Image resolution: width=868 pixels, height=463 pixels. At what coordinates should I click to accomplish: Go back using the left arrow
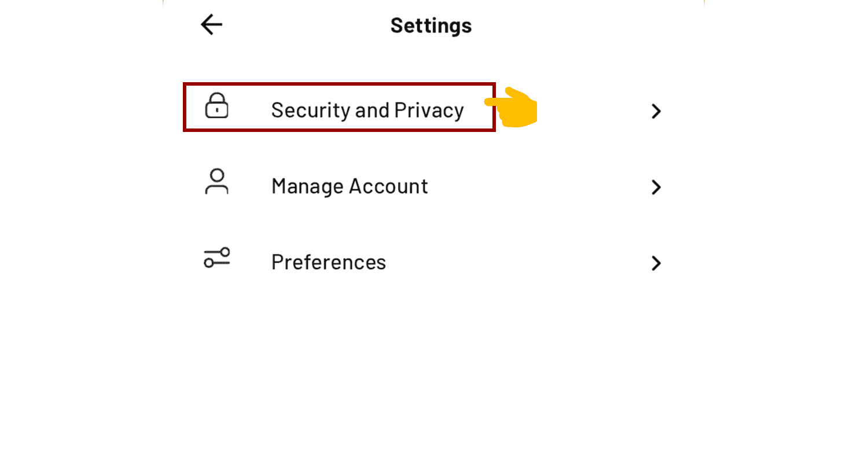coord(211,25)
